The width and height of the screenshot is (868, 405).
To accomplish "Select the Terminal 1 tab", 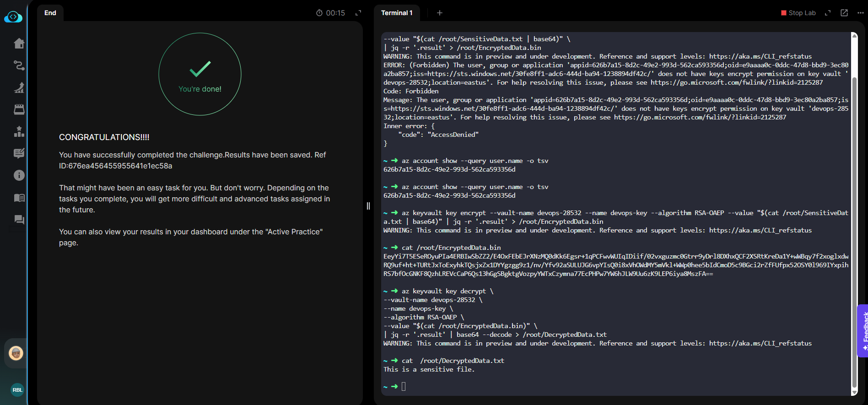I will pyautogui.click(x=397, y=13).
